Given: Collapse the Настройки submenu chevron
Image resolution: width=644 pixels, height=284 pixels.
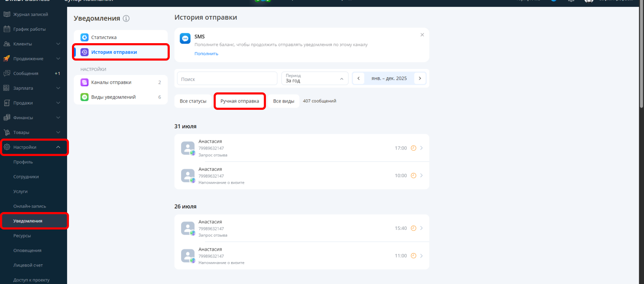Looking at the screenshot, I should [x=58, y=147].
